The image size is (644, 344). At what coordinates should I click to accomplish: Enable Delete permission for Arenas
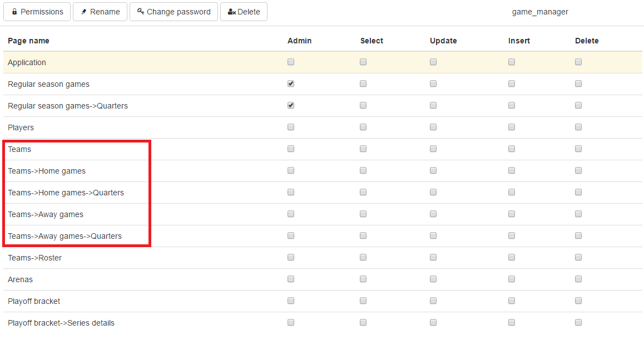(578, 279)
